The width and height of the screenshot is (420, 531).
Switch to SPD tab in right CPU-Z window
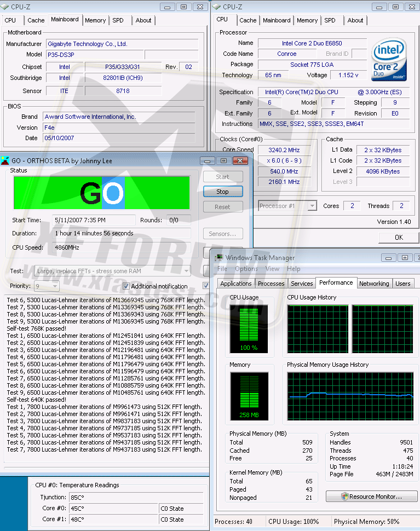pyautogui.click(x=330, y=20)
